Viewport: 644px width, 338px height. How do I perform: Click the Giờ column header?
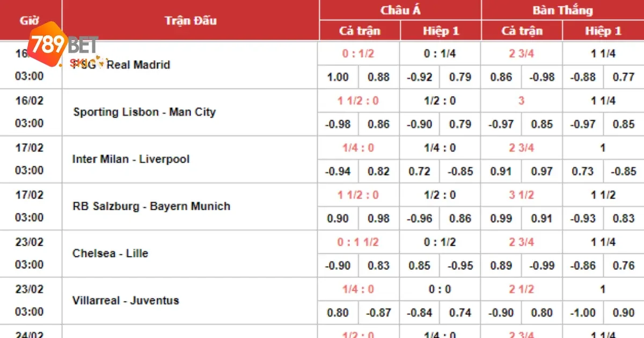pos(31,20)
